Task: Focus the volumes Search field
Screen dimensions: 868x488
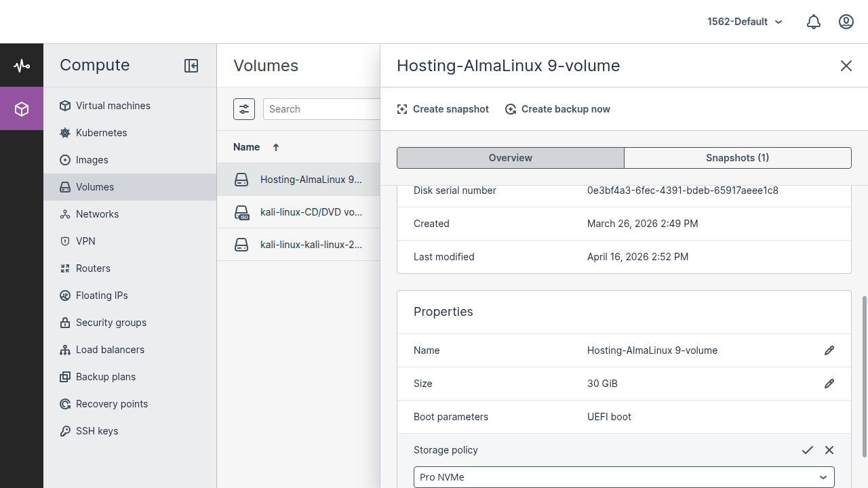Action: tap(321, 109)
